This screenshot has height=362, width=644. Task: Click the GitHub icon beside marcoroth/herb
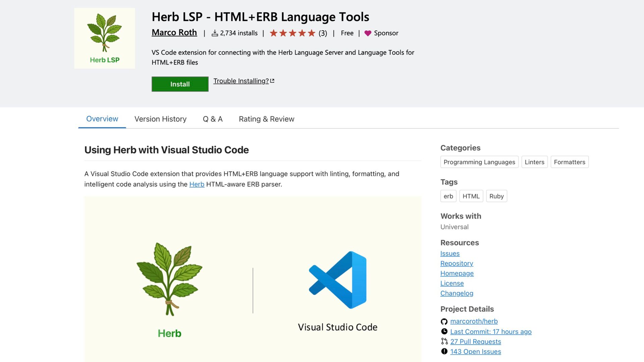[444, 322]
